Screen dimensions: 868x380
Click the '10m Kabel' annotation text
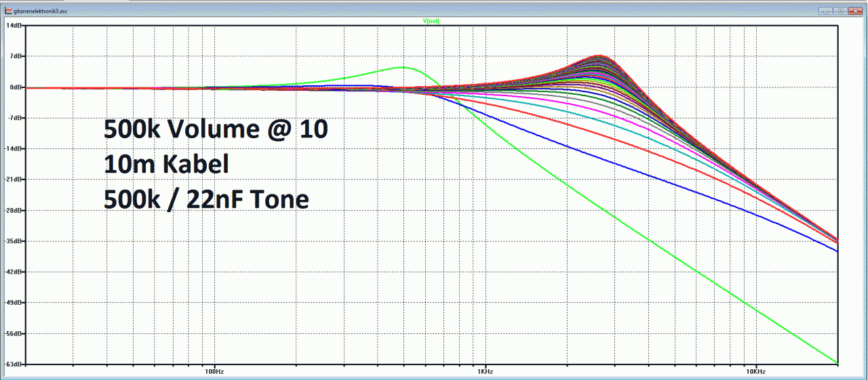coord(166,164)
